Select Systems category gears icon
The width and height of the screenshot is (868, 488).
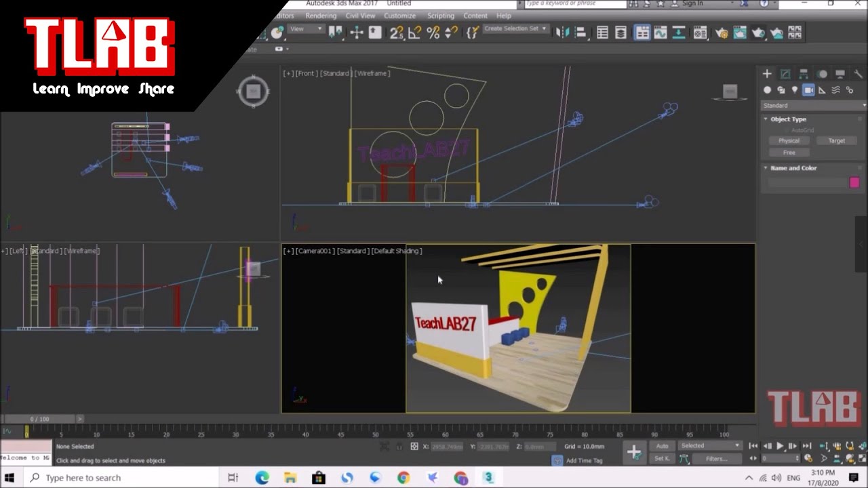[849, 89]
